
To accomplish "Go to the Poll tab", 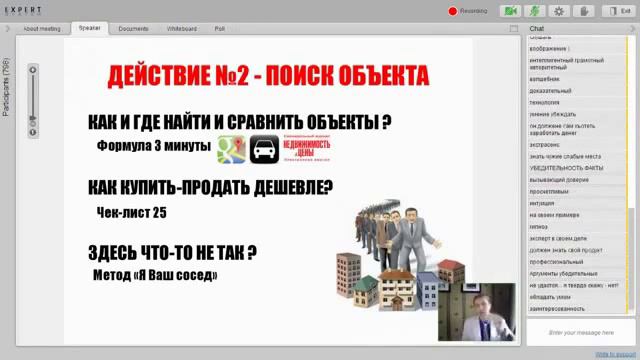I will point(220,29).
